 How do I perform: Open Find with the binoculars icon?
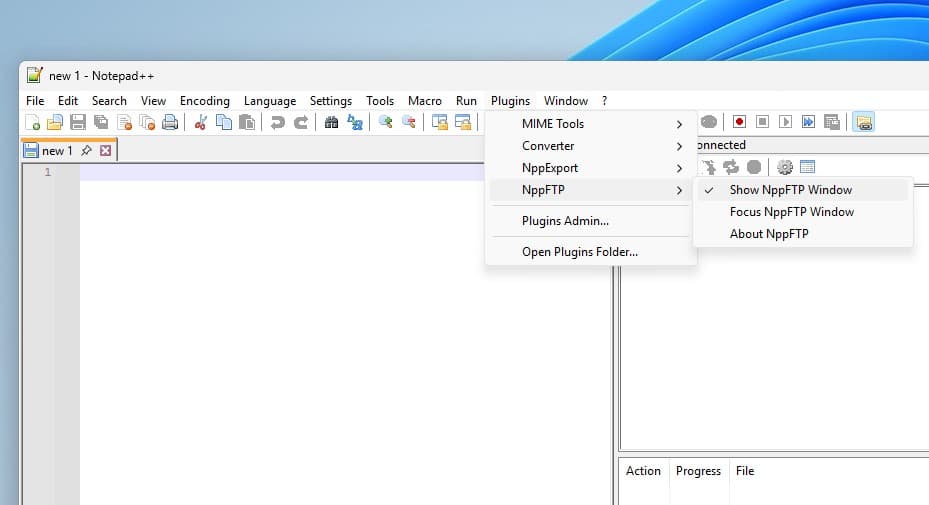(x=331, y=122)
